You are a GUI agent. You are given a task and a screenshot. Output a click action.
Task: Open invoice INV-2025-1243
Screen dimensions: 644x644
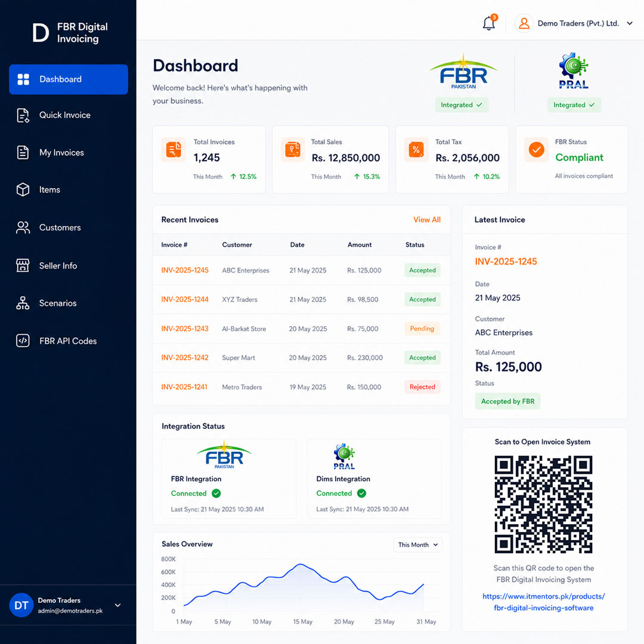pyautogui.click(x=185, y=329)
